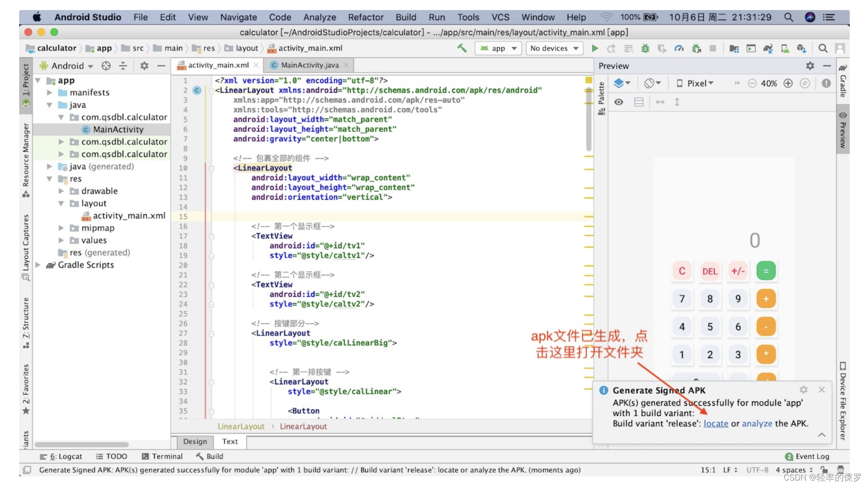Open the TODO tool window
This screenshot has height=486, width=868.
(112, 456)
